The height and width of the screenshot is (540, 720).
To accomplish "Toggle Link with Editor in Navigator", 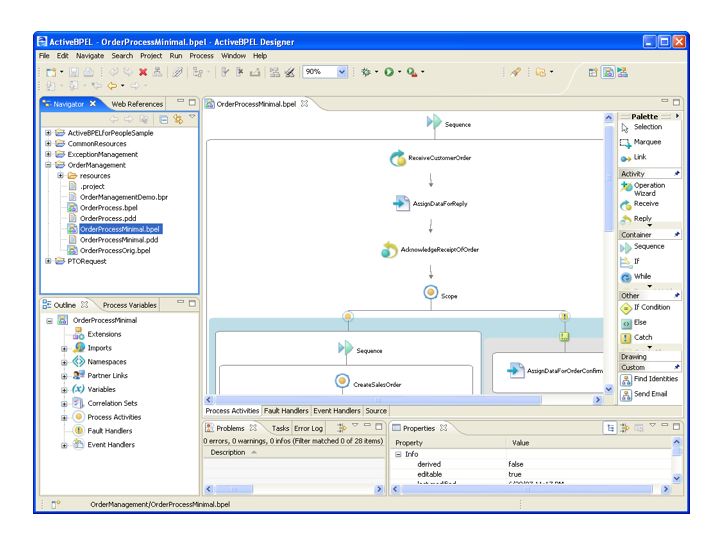I will tap(178, 119).
